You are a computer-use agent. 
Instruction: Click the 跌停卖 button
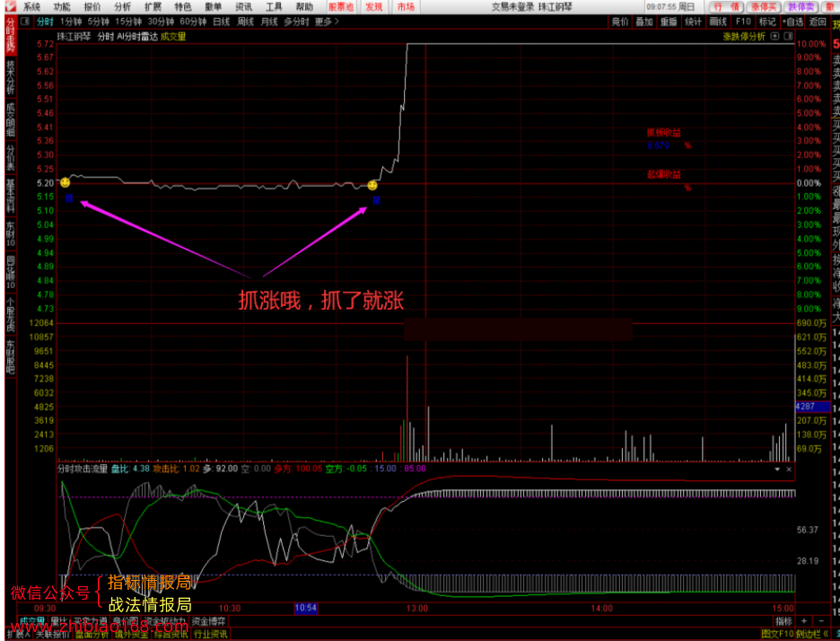point(801,7)
